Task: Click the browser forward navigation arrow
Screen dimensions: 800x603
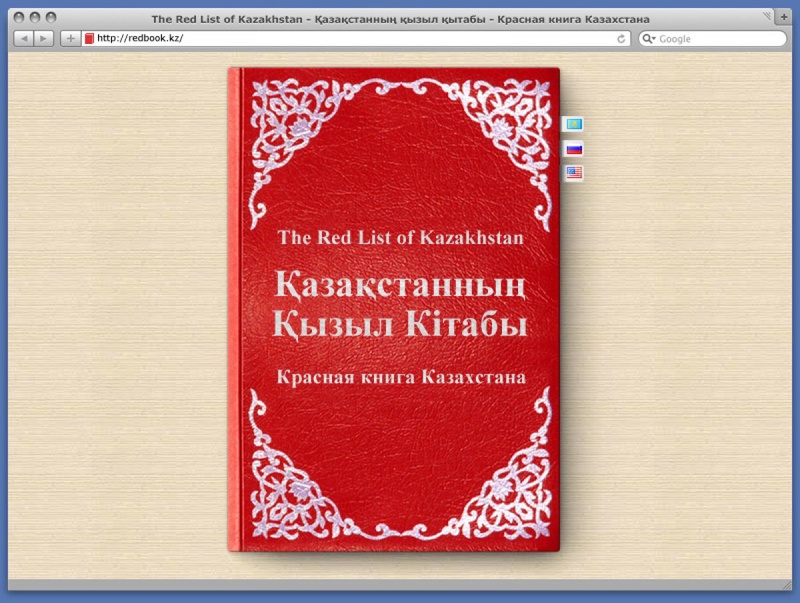Action: (42, 38)
